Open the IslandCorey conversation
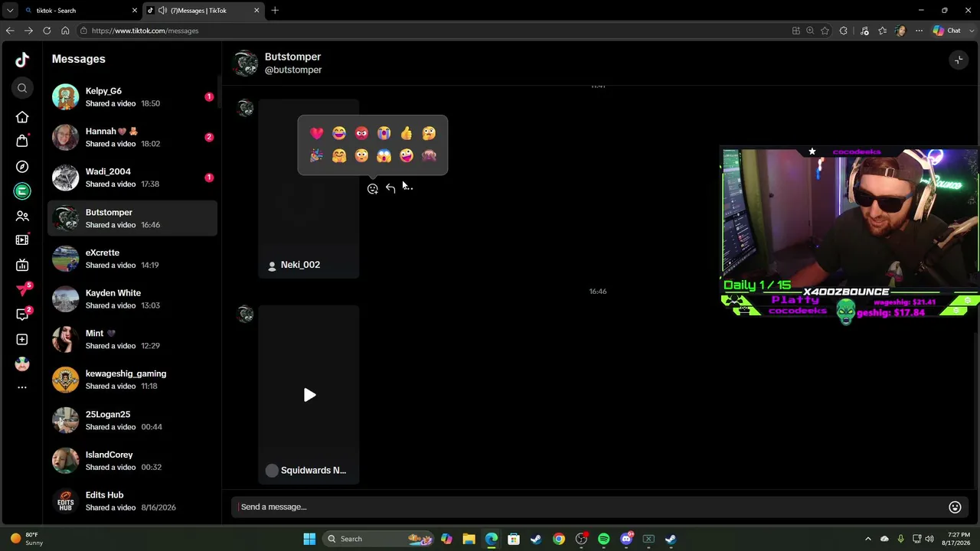 coord(132,461)
